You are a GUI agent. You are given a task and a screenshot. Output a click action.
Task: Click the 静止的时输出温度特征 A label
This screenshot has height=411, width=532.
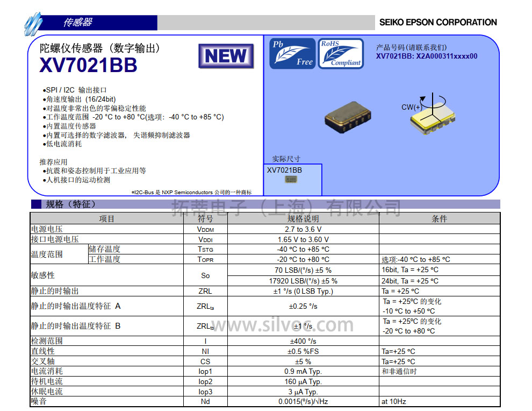coord(76,306)
